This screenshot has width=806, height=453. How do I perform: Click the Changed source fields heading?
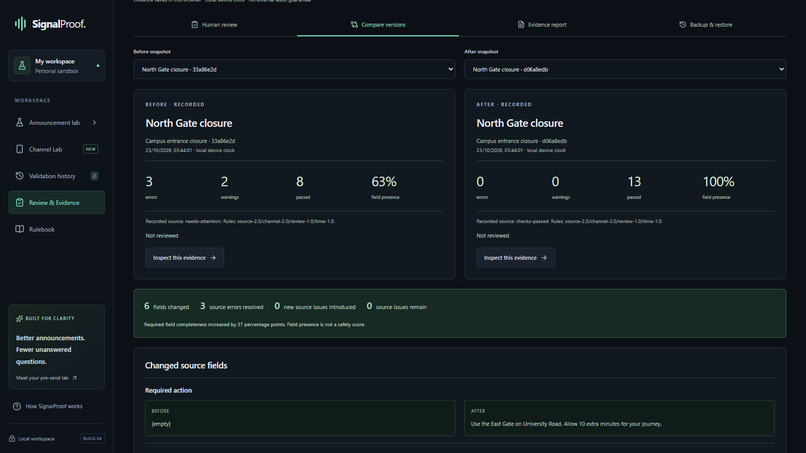tap(186, 366)
